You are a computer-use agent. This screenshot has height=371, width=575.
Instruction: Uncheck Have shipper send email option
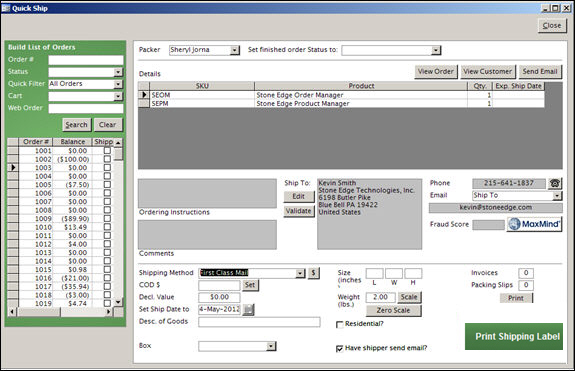[x=340, y=348]
